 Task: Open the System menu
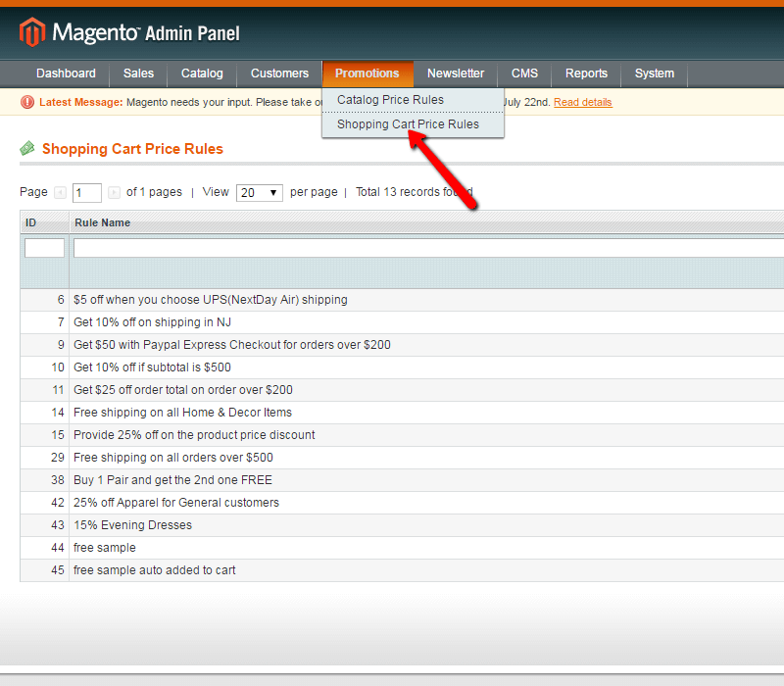pos(654,73)
